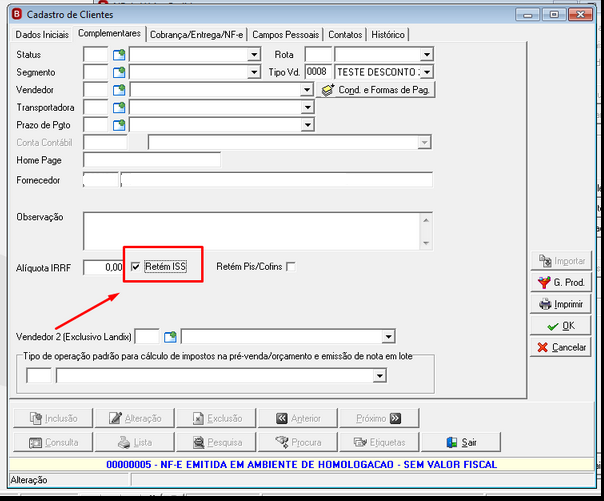The height and width of the screenshot is (501, 604).
Task: Click the Tipo Vd. code field 0008
Action: pyautogui.click(x=318, y=72)
